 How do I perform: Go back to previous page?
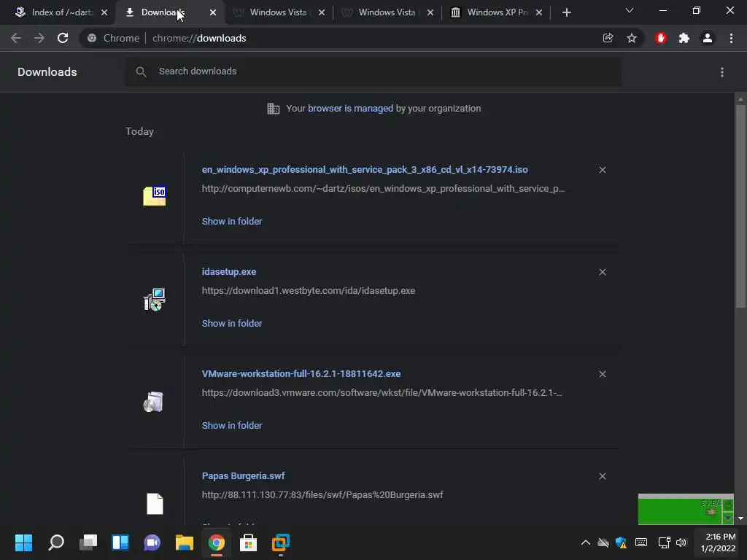click(x=16, y=38)
